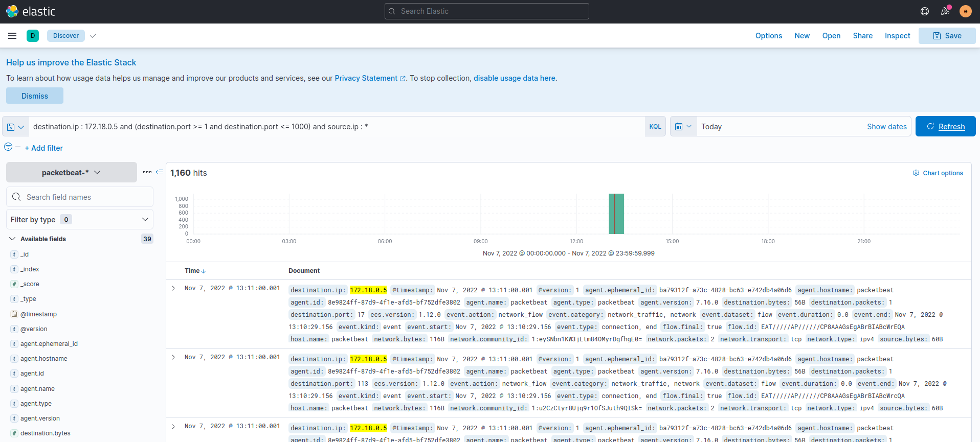This screenshot has width=980, height=442.
Task: Open Chart options
Action: [938, 173]
